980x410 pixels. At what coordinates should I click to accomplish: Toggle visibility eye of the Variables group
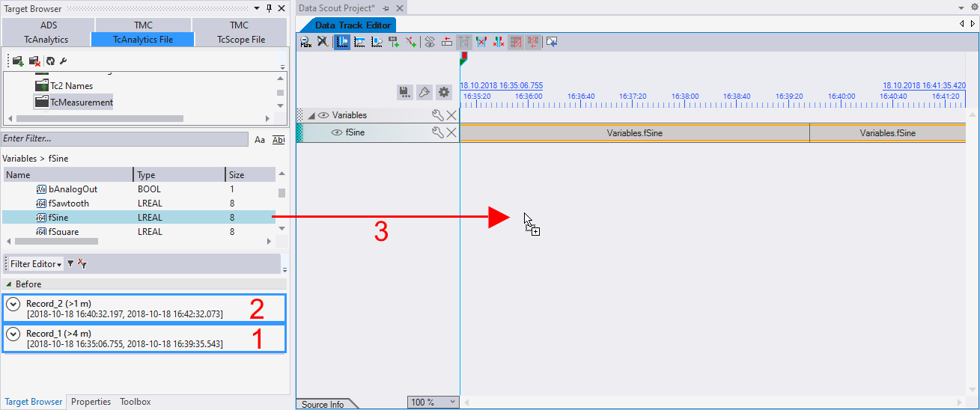click(323, 115)
